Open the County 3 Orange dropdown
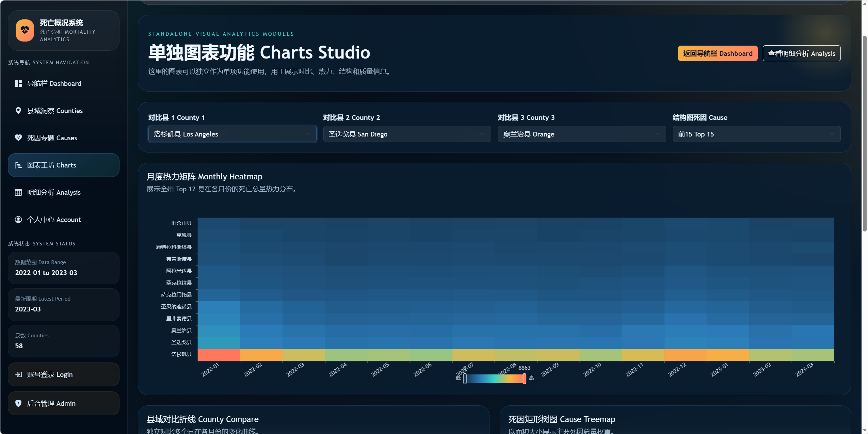Image resolution: width=868 pixels, height=434 pixels. pyautogui.click(x=581, y=134)
